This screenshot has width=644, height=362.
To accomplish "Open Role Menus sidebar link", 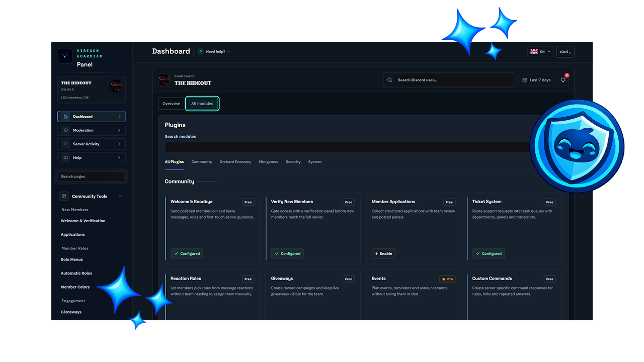I will pyautogui.click(x=72, y=259).
